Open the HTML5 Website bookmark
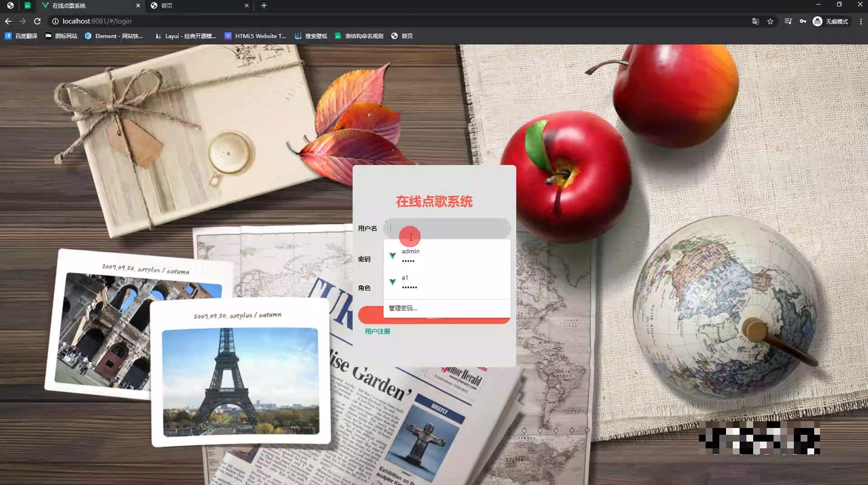The image size is (868, 485). tap(255, 36)
